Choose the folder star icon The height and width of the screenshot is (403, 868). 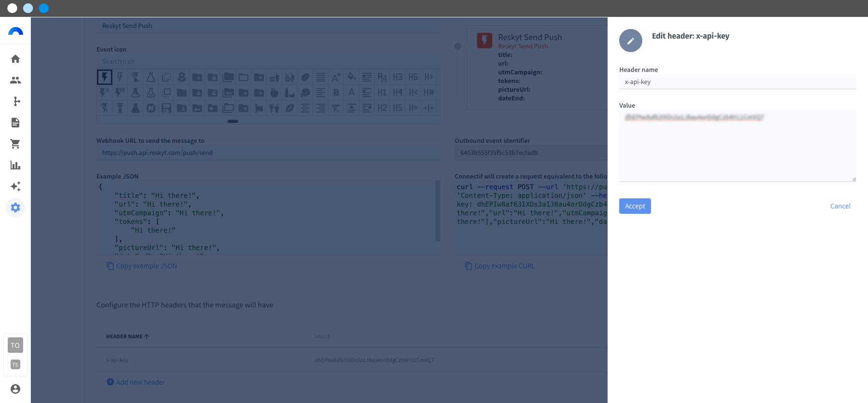pos(259,77)
